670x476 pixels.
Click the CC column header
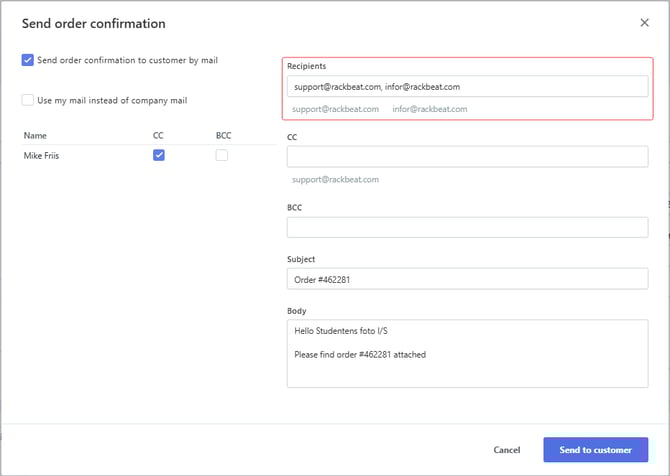[158, 135]
